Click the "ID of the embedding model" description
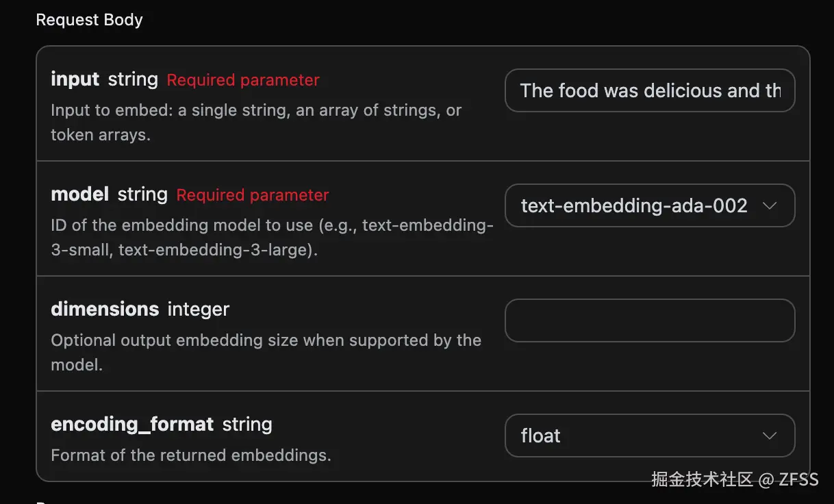This screenshot has width=834, height=504. (x=272, y=225)
